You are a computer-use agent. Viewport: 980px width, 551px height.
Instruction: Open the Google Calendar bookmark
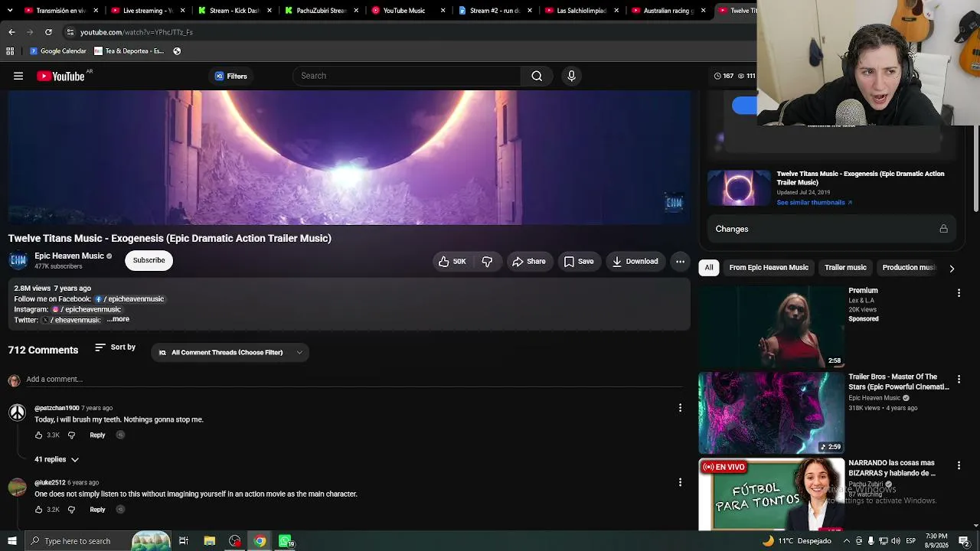58,51
